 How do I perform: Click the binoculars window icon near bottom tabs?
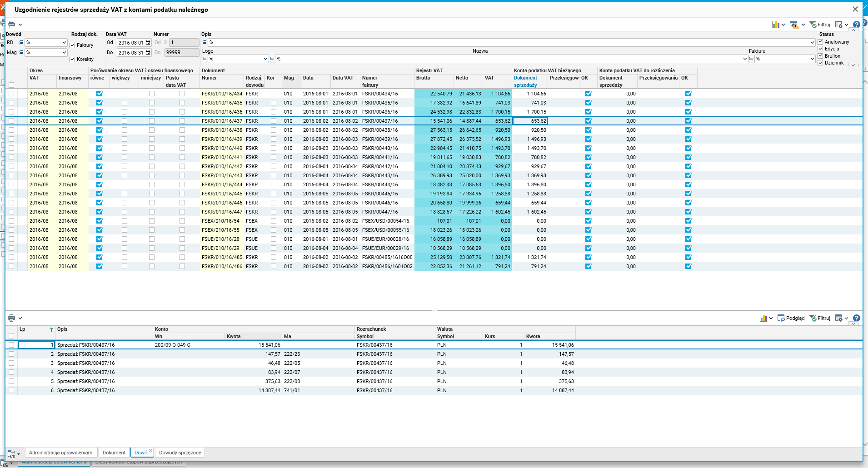click(x=11, y=453)
